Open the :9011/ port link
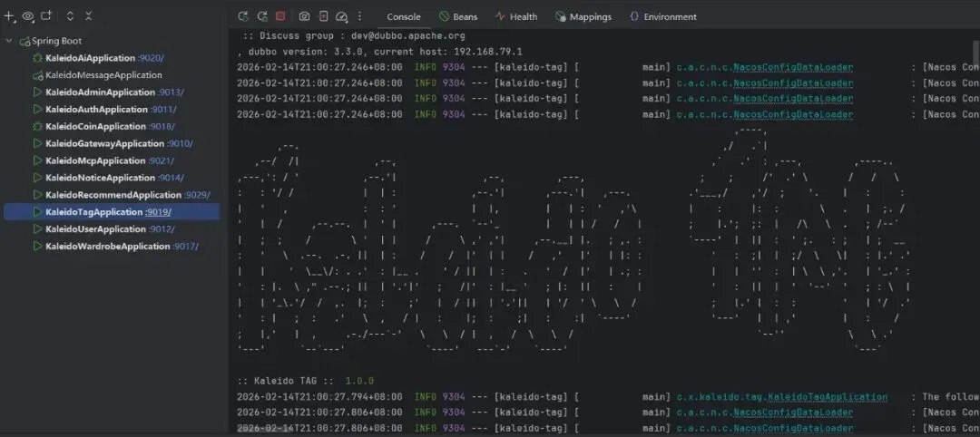Viewport: 980px width, 437px height. pyautogui.click(x=163, y=109)
